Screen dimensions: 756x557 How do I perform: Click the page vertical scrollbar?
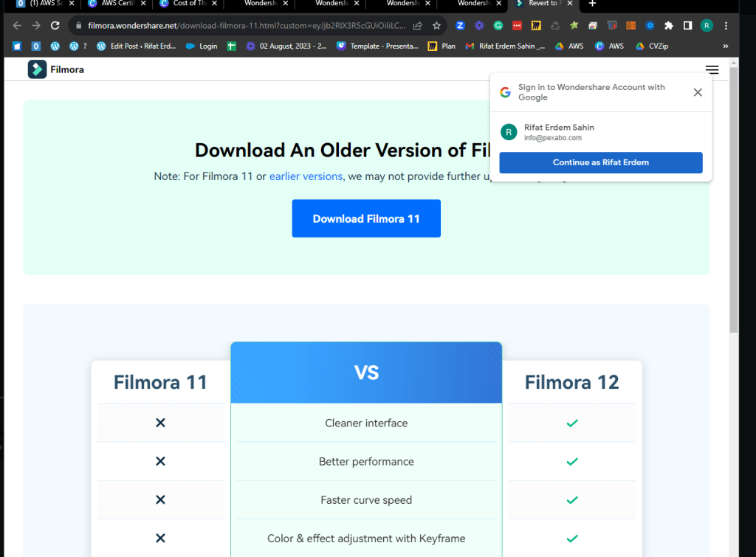point(733,199)
